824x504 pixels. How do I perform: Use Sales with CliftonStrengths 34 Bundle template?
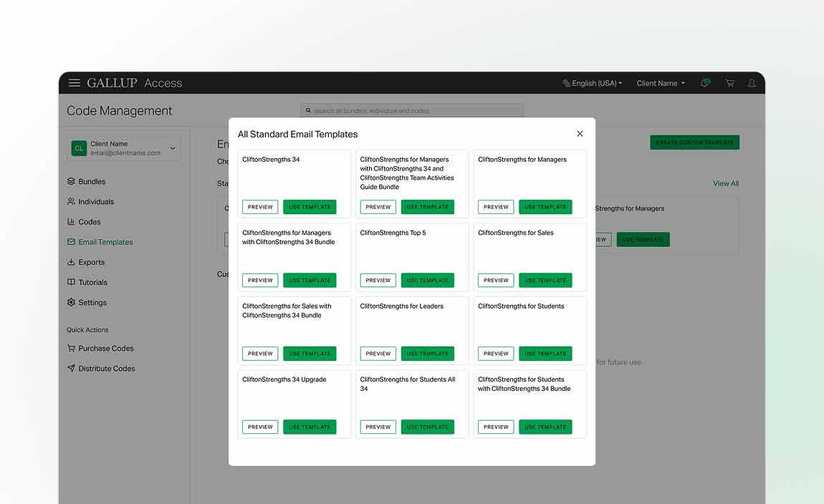[310, 354]
